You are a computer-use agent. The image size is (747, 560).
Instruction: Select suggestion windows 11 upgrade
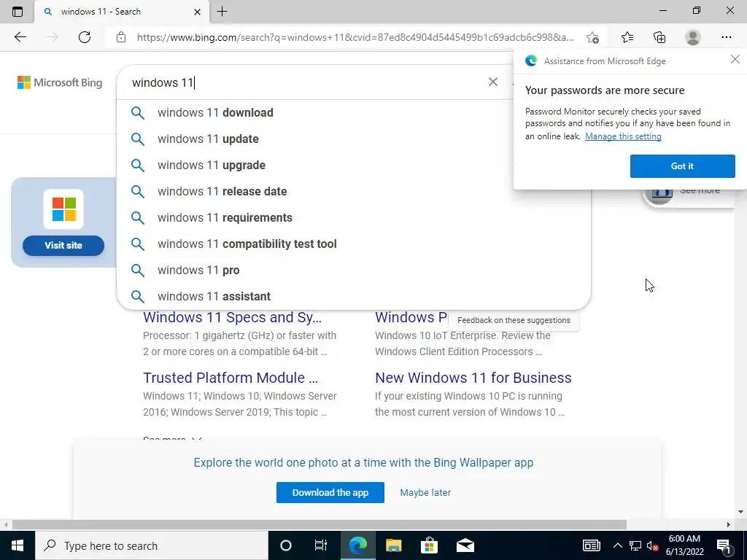click(354, 165)
